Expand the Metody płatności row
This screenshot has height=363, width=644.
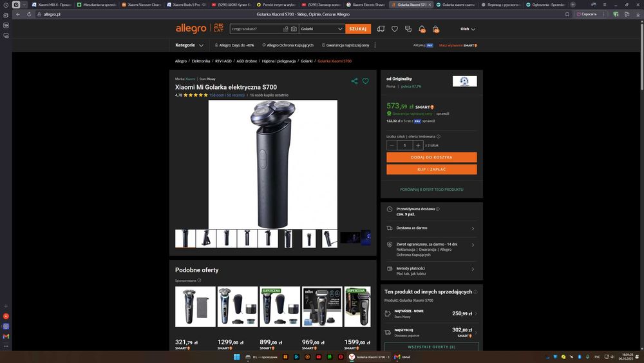(431, 271)
